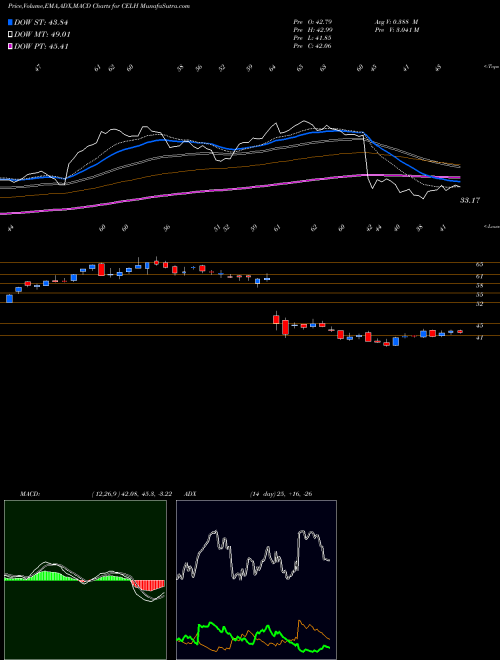Click the ADX '(14 day) 25, +16, -26' text
Image resolution: width=500 pixels, height=660 pixels.
pos(282,494)
